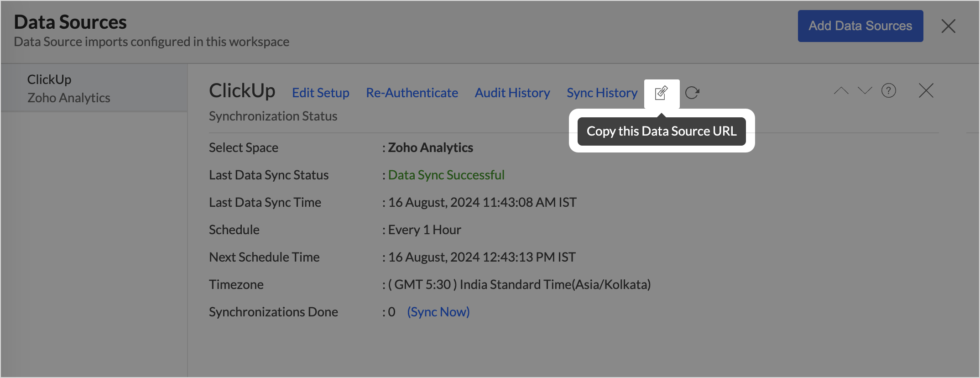This screenshot has width=980, height=378.
Task: Click the Timezone label
Action: tap(236, 284)
